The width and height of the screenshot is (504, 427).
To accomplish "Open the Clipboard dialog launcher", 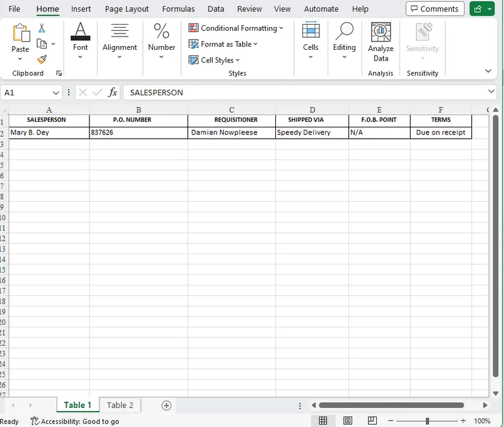I will click(59, 73).
